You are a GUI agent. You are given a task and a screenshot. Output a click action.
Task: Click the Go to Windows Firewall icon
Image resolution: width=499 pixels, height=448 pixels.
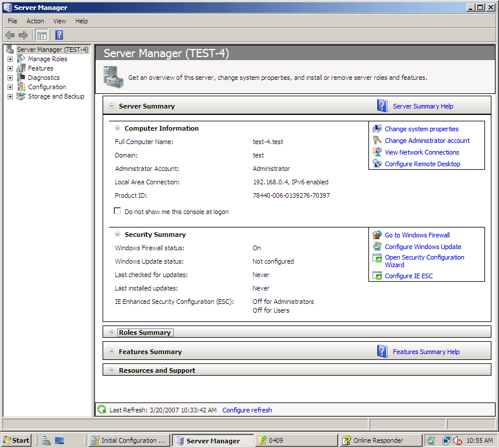point(377,235)
